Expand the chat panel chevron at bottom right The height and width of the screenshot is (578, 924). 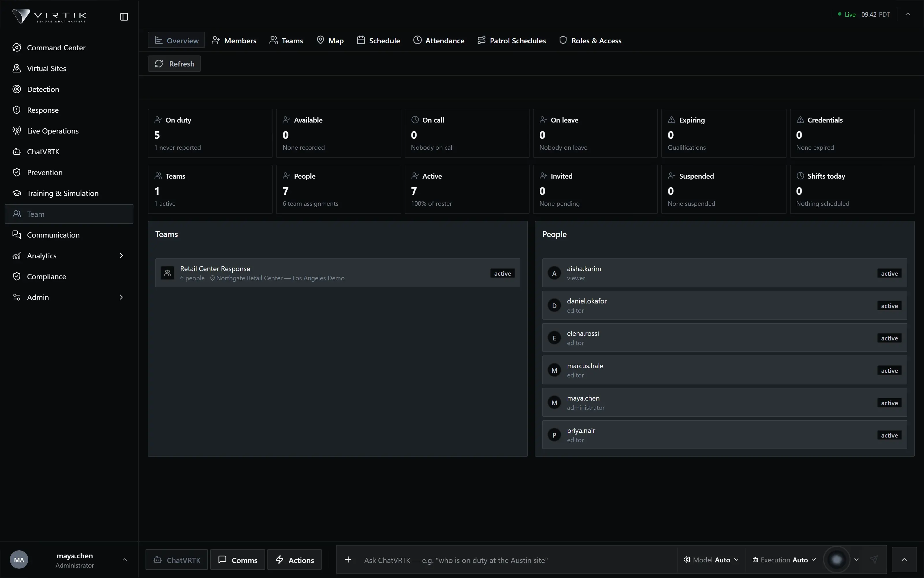point(904,560)
